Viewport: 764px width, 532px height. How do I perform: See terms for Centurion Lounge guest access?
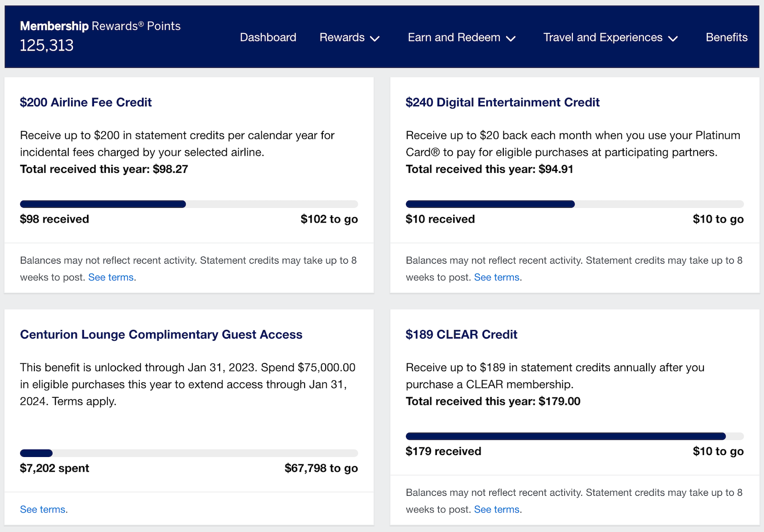pos(42,509)
